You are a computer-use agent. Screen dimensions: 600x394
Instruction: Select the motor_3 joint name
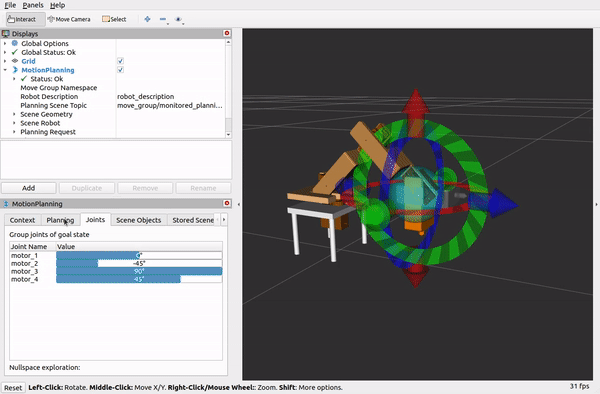tap(24, 271)
